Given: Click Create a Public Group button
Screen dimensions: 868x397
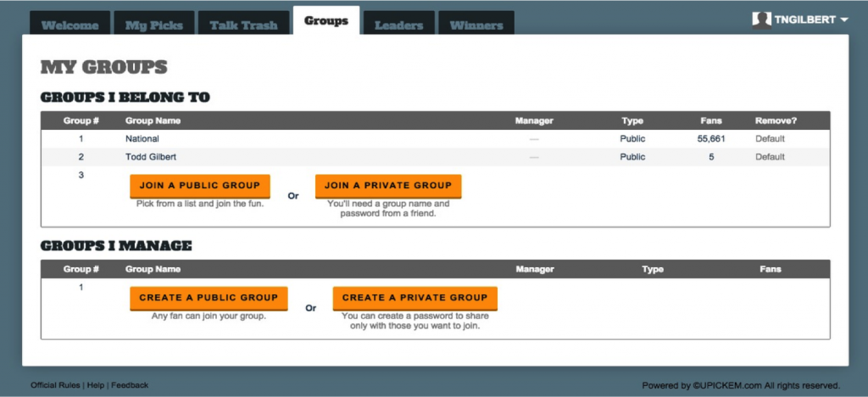Looking at the screenshot, I should click(209, 298).
